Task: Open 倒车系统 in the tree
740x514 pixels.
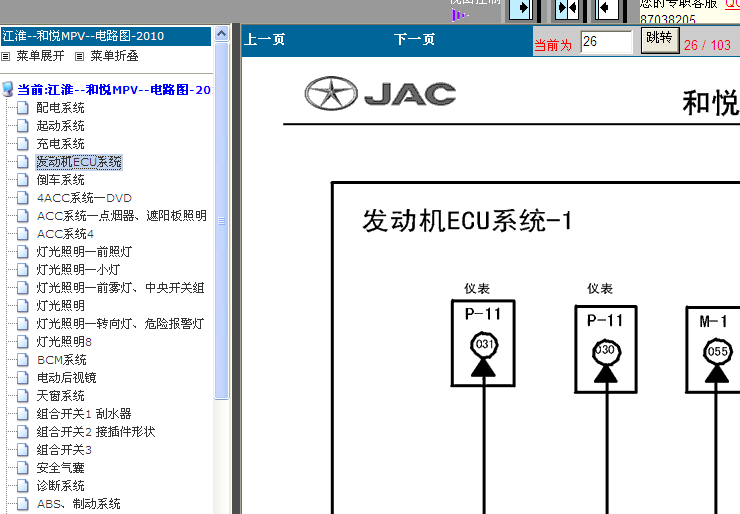Action: 60,180
